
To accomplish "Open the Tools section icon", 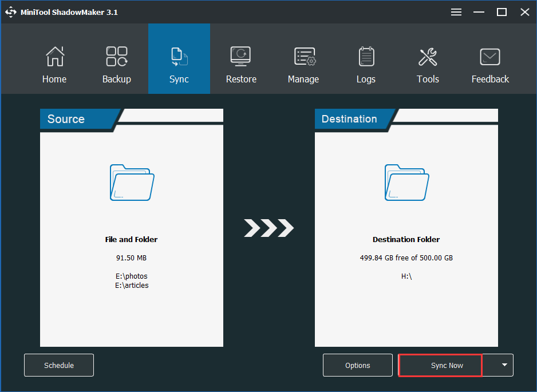I will pos(428,57).
